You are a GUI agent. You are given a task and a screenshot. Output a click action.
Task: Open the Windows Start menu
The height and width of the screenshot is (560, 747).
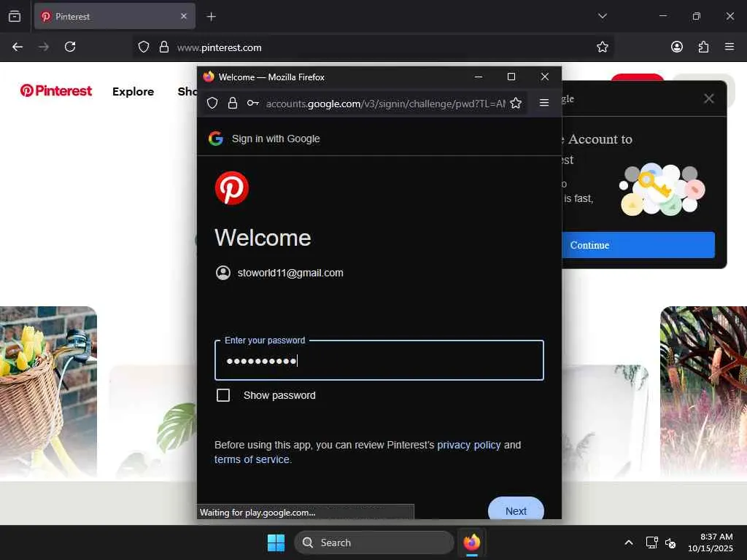point(276,542)
